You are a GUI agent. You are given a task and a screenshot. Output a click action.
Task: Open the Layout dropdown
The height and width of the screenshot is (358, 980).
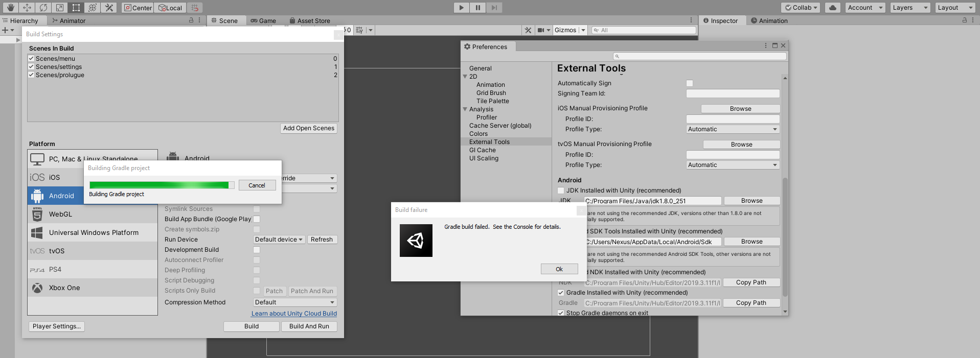[955, 8]
